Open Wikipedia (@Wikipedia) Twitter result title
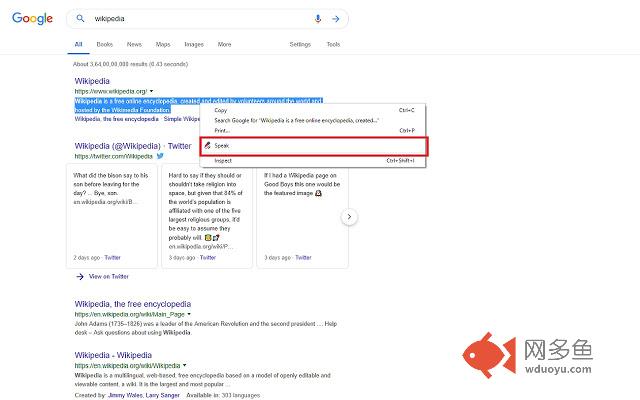 click(x=133, y=146)
